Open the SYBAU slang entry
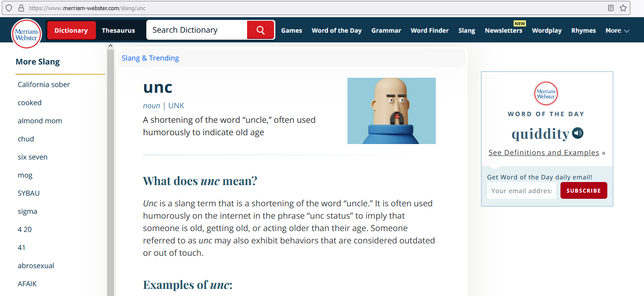 point(29,193)
